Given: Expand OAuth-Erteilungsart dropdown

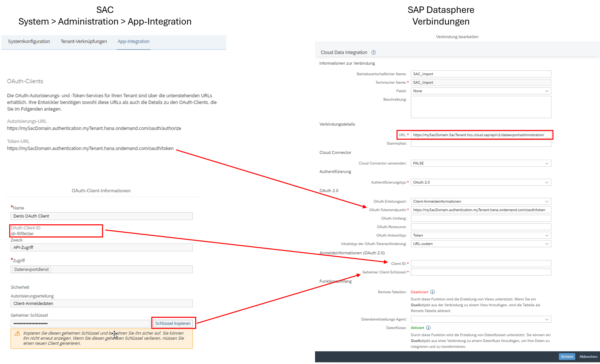Looking at the screenshot, I should click(481, 201).
